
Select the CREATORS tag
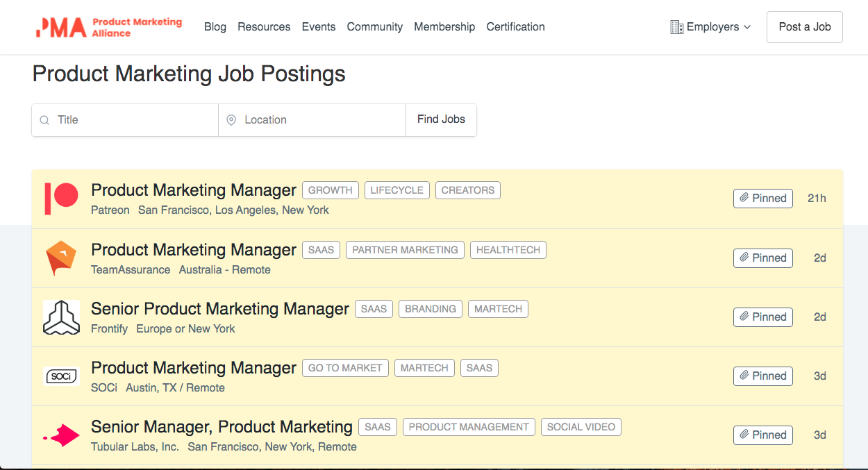468,190
